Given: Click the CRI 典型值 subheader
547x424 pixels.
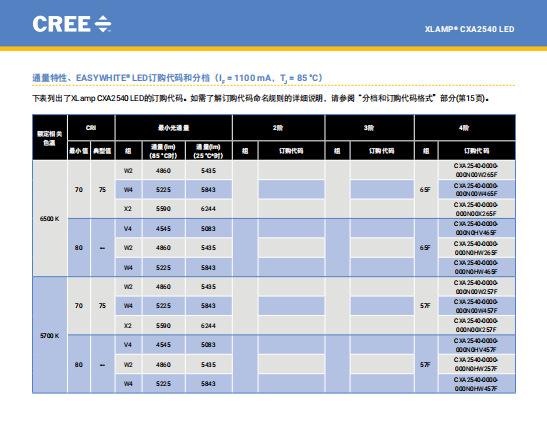Looking at the screenshot, I should coord(102,151).
